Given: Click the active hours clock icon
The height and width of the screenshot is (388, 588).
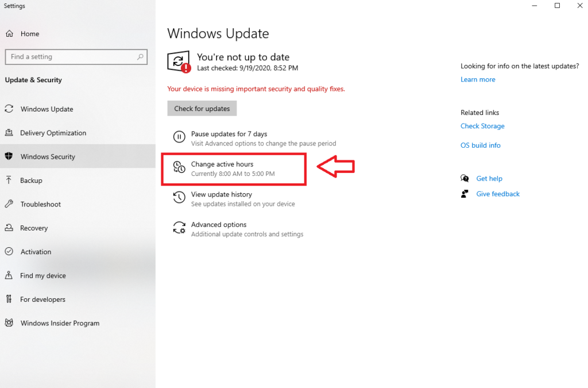Looking at the screenshot, I should pos(179,167).
